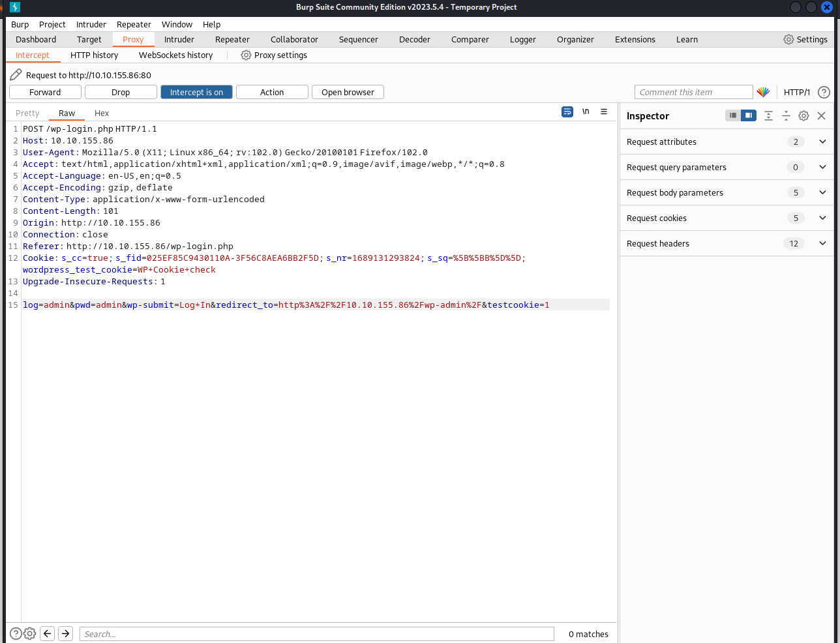Open the editor hamburger options menu
This screenshot has width=840, height=643.
point(604,112)
